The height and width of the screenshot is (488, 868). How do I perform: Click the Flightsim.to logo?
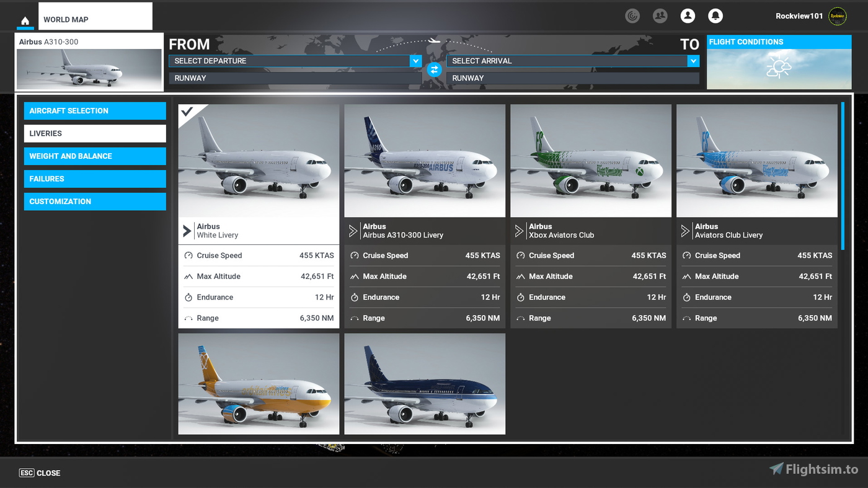coord(813,470)
